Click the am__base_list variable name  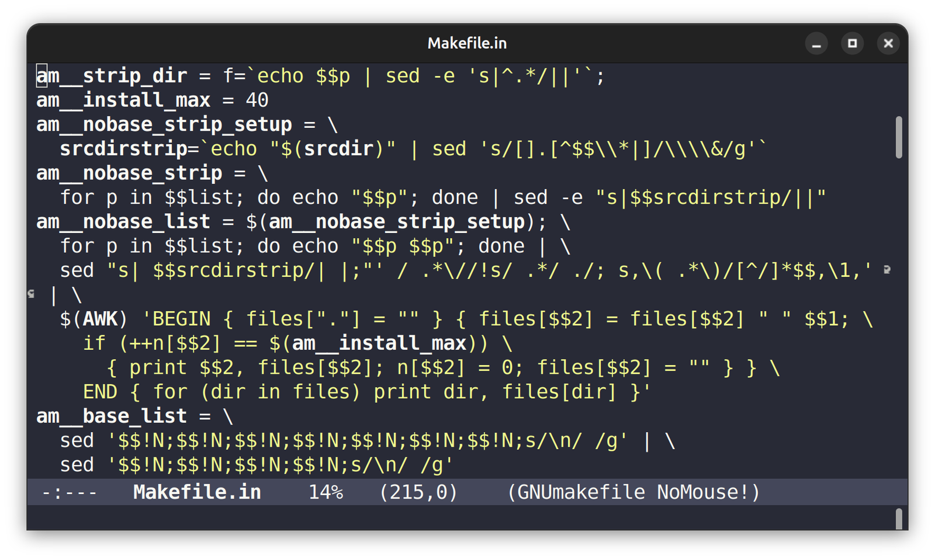(112, 416)
